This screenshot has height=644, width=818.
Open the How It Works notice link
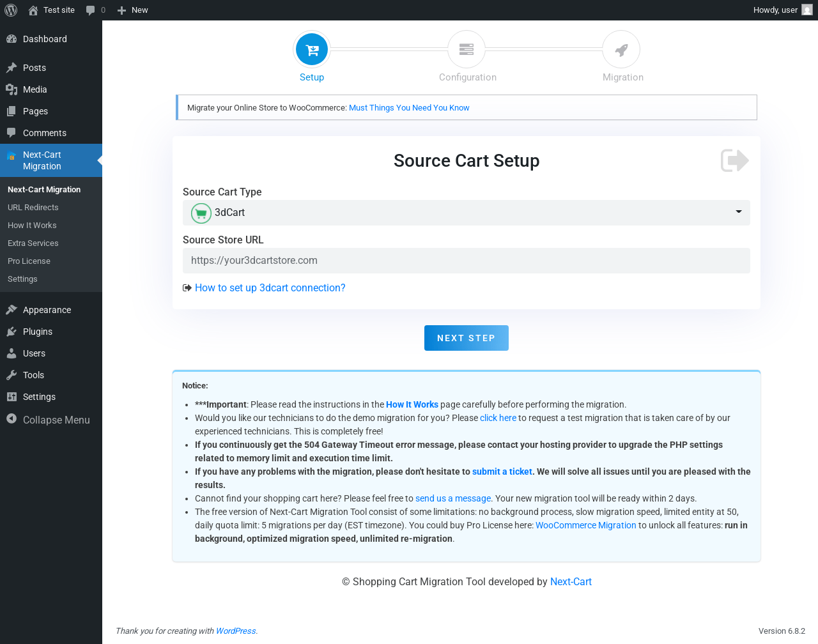coord(412,404)
